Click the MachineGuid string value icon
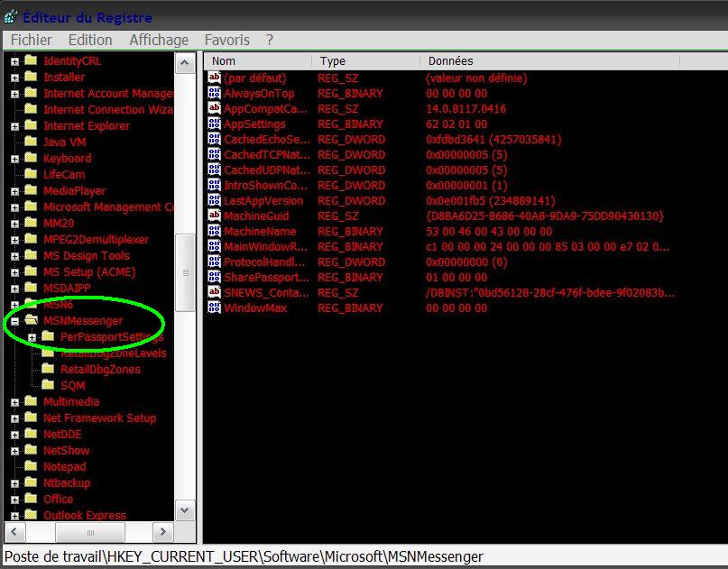 point(214,216)
